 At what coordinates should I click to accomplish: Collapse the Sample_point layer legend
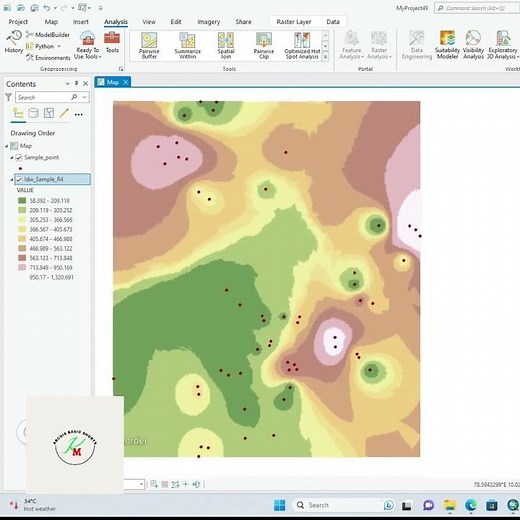pos(12,157)
